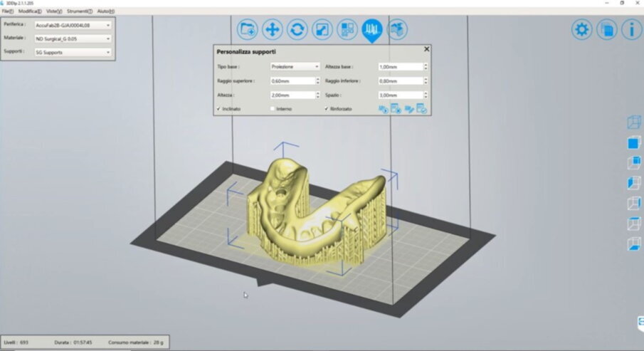Screen dimensions: 644x351
Task: Expand the Tipo base Proiezione dropdown
Action: click(x=295, y=67)
